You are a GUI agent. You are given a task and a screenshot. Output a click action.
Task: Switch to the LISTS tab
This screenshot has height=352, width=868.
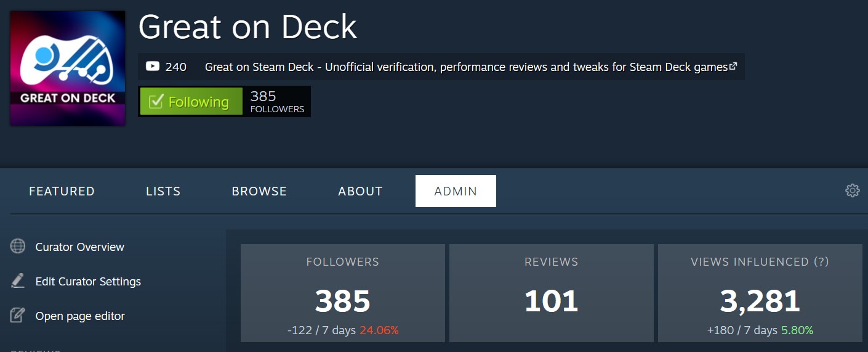pos(163,191)
